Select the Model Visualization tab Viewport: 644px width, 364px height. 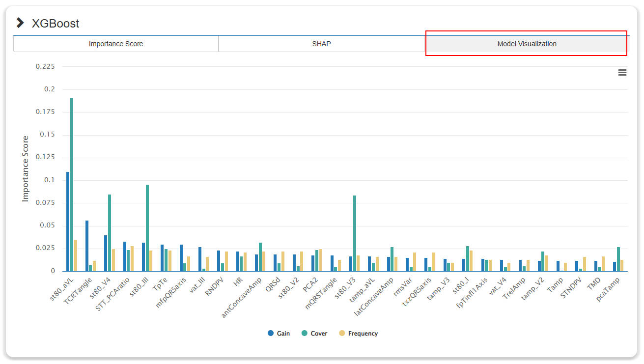point(526,44)
